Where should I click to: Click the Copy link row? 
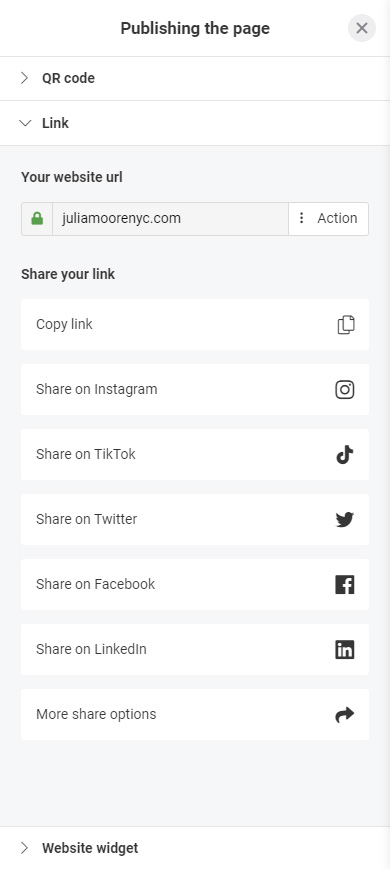[195, 325]
